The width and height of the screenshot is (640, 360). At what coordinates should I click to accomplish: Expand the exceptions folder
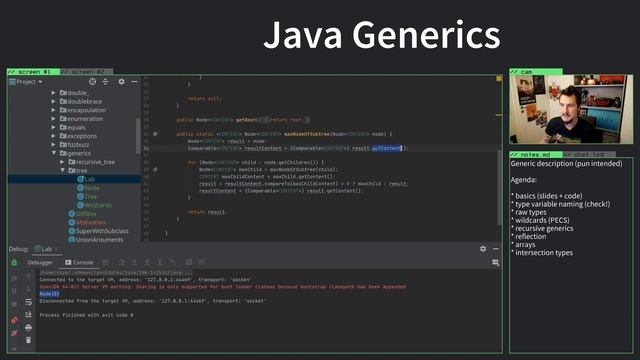pos(53,136)
